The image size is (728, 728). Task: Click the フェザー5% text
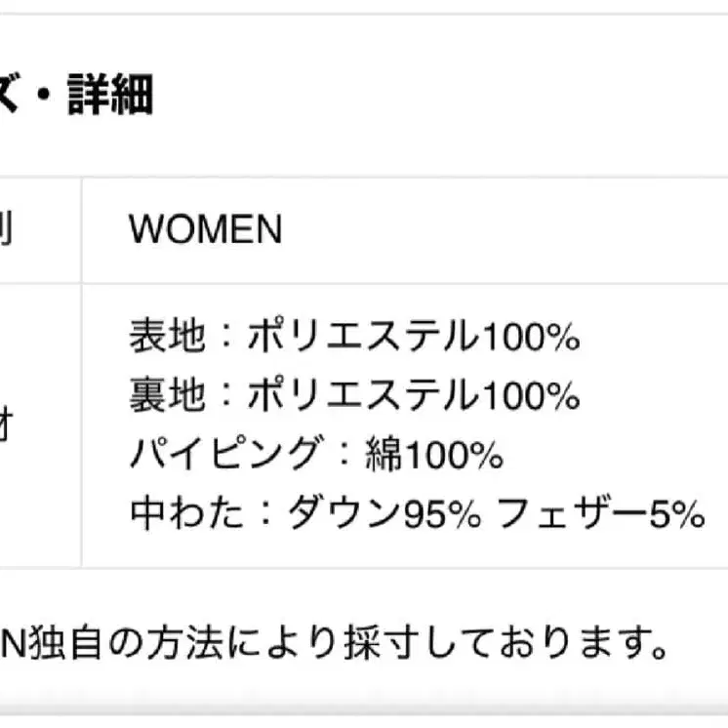601,512
